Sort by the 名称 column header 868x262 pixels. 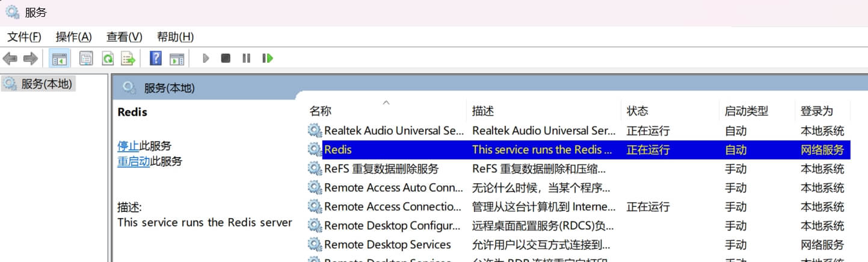(x=320, y=111)
